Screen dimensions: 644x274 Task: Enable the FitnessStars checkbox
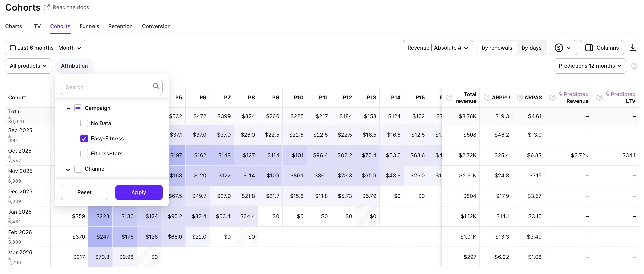tap(84, 154)
